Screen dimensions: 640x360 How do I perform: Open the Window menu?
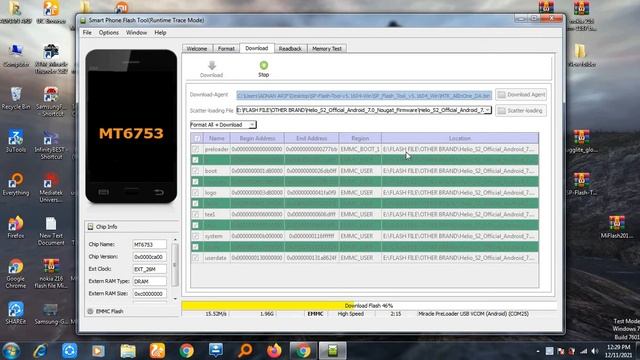pos(136,33)
